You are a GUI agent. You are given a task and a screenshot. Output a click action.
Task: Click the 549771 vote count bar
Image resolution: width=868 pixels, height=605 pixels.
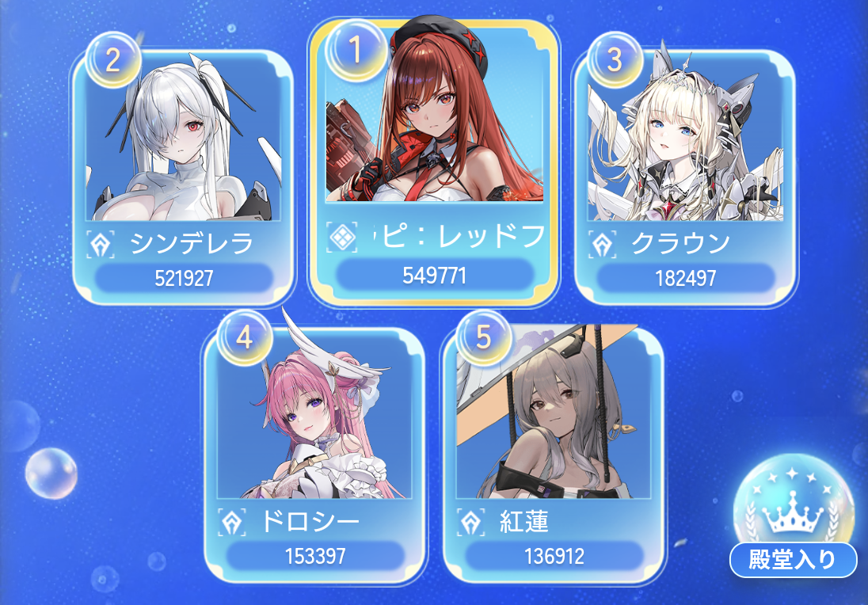click(435, 275)
